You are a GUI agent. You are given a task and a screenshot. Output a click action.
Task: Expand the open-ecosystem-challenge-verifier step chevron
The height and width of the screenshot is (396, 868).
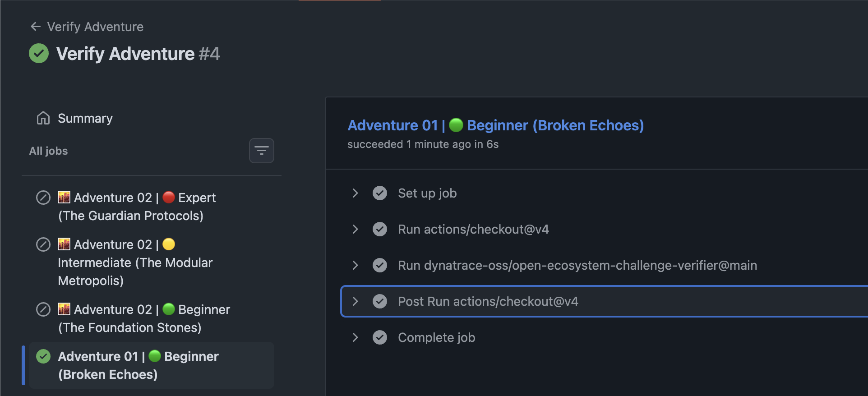click(x=355, y=265)
